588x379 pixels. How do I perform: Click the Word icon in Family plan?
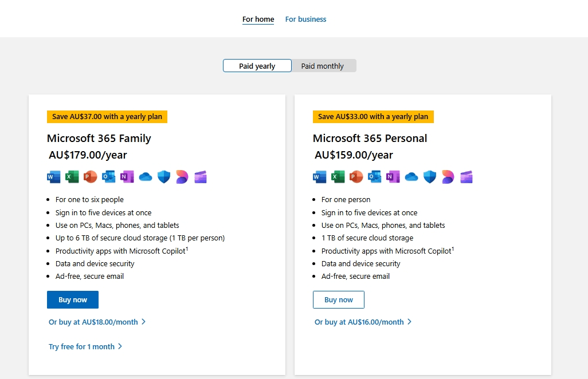click(x=54, y=177)
